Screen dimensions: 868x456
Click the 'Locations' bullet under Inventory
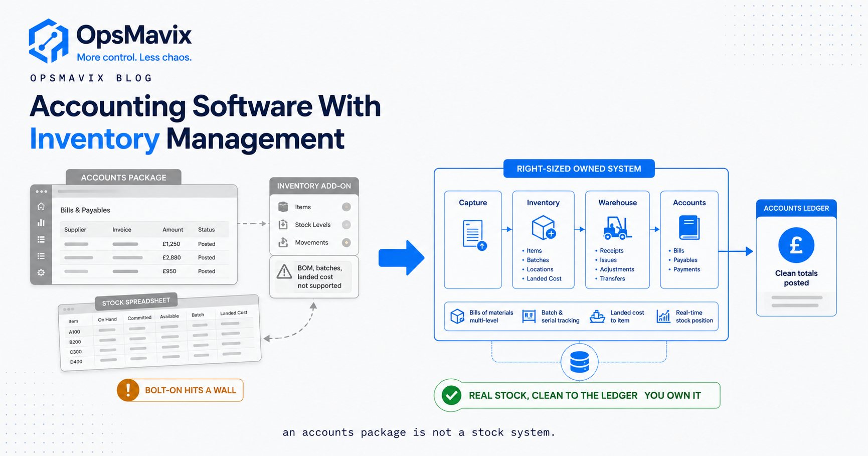click(x=540, y=269)
